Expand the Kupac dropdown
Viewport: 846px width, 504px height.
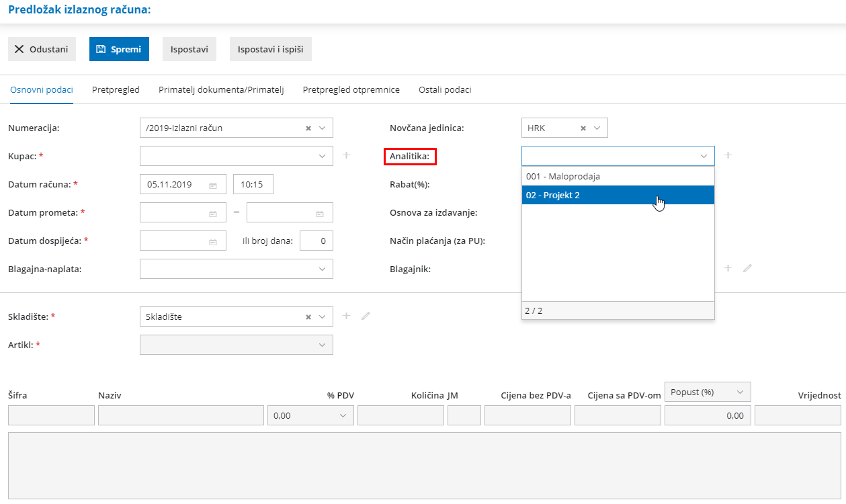point(322,156)
